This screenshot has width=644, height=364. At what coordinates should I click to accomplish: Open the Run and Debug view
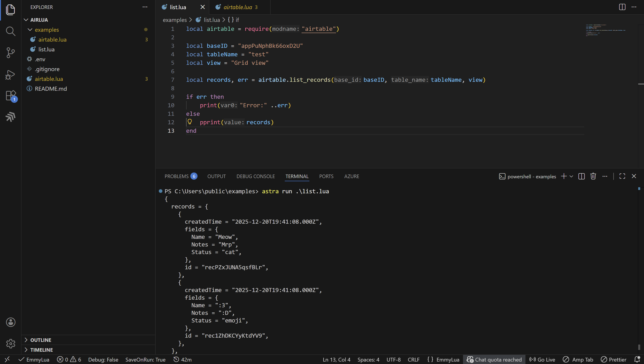[x=11, y=74]
